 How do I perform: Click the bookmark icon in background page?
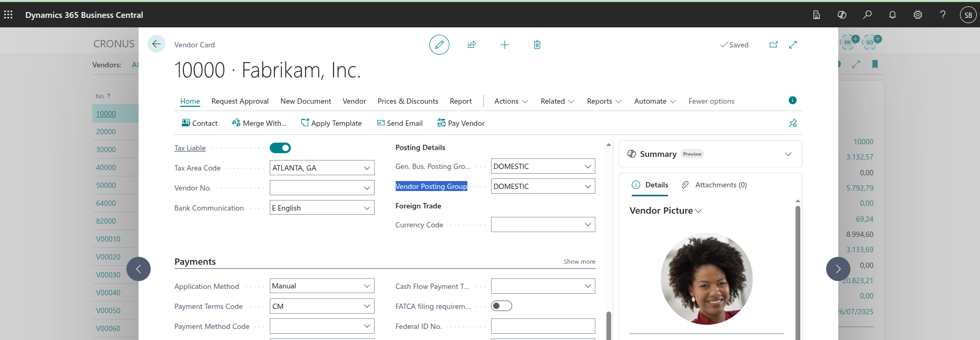pos(875,64)
